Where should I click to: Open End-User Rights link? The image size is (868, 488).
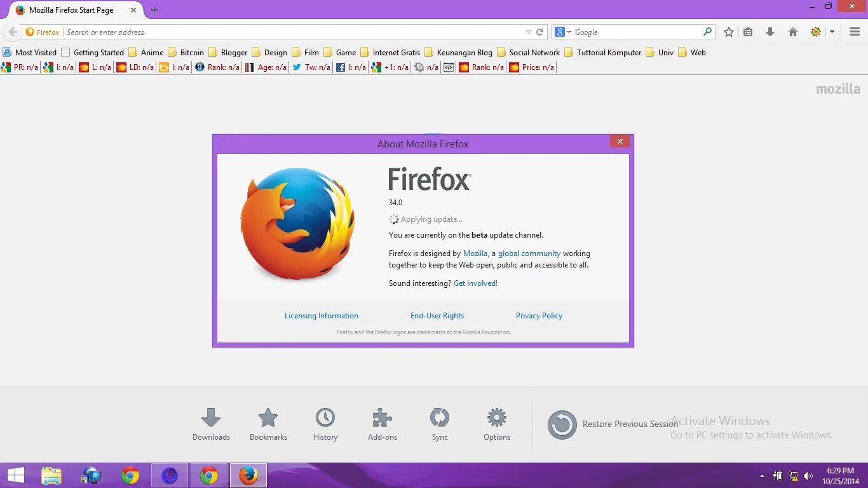(x=437, y=316)
